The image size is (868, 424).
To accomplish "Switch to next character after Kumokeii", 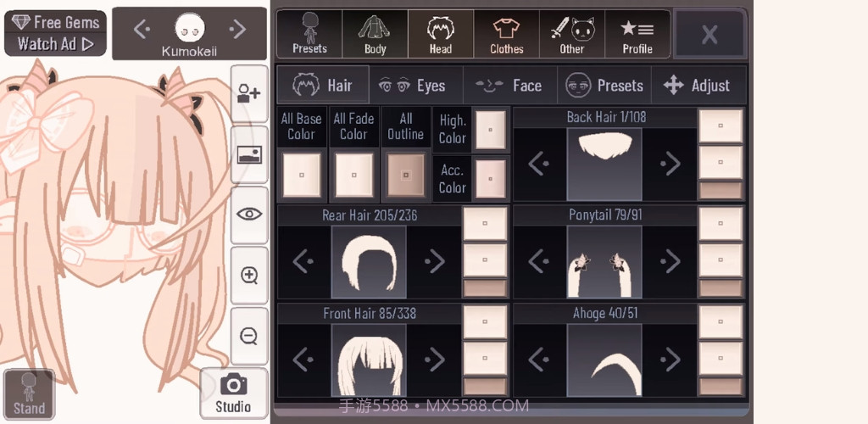I will (238, 30).
